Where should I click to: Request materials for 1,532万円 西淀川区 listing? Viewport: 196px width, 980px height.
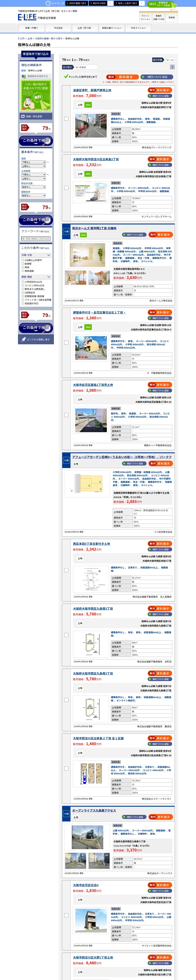(x=160, y=159)
